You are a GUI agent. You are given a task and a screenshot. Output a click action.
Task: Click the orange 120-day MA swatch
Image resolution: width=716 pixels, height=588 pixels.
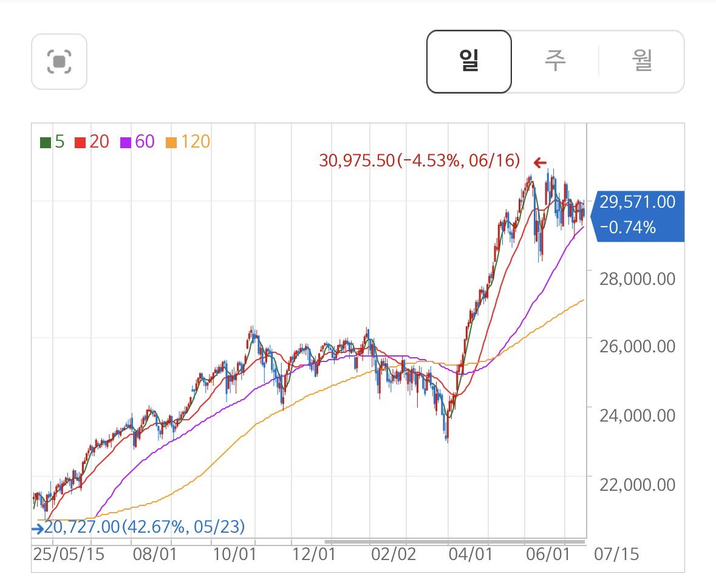pos(171,143)
